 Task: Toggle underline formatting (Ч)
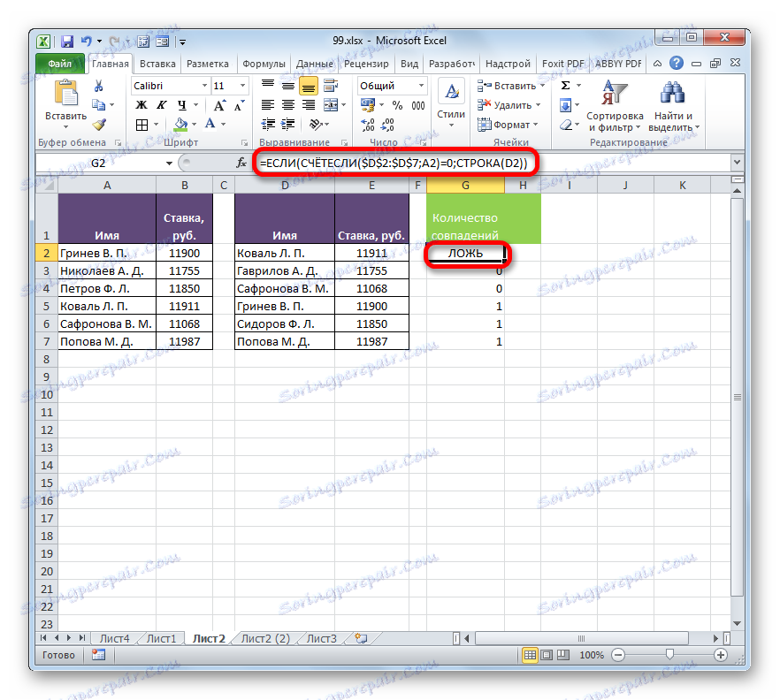pos(182,105)
